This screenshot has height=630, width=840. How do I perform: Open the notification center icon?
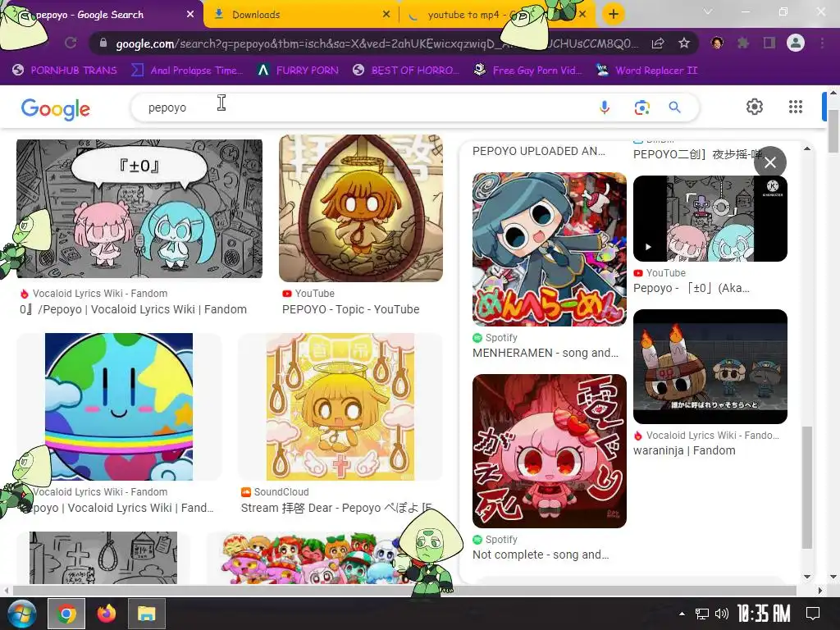pyautogui.click(x=813, y=614)
